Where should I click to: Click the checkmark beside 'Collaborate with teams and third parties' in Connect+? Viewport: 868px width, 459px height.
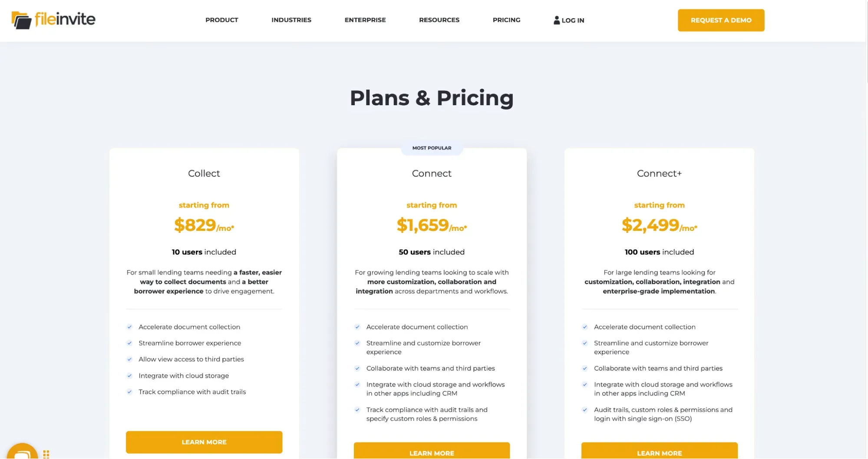pyautogui.click(x=584, y=368)
